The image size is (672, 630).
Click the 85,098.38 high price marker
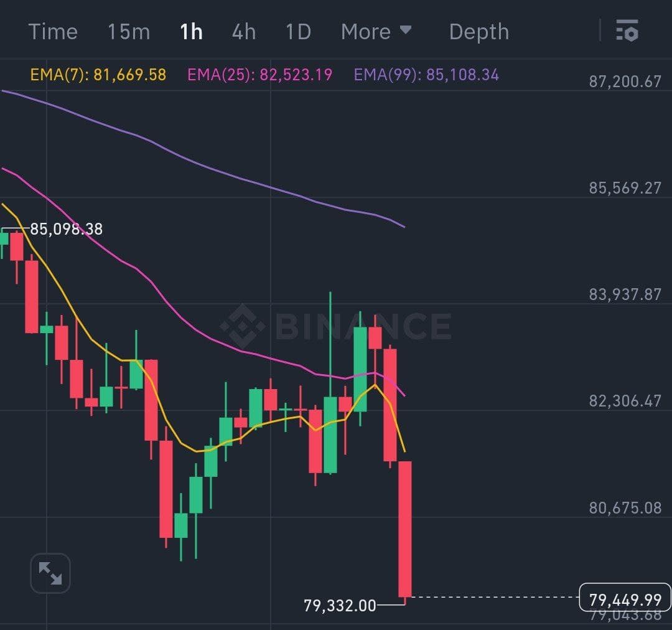[x=67, y=229]
